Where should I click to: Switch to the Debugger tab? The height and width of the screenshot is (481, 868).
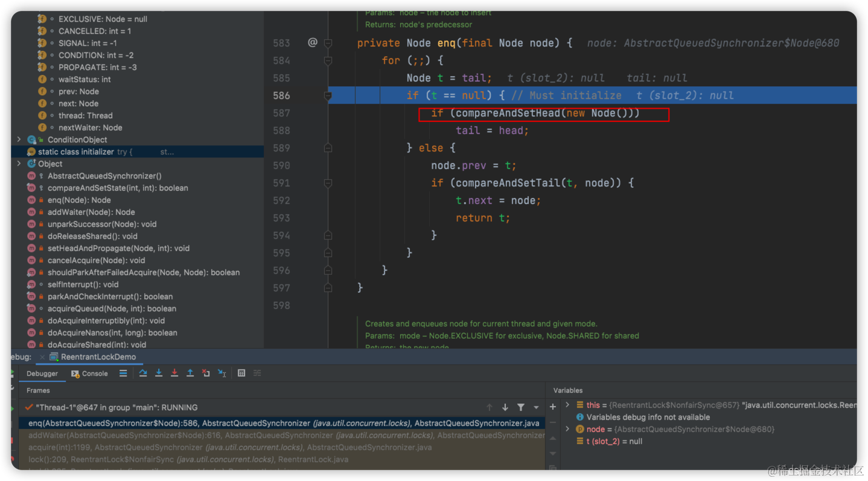click(x=42, y=374)
